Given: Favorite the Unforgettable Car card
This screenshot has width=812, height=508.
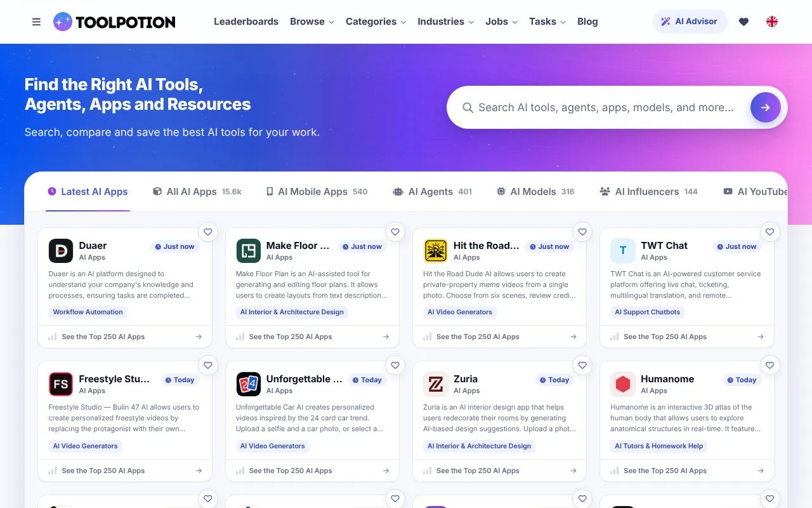Looking at the screenshot, I should 395,365.
